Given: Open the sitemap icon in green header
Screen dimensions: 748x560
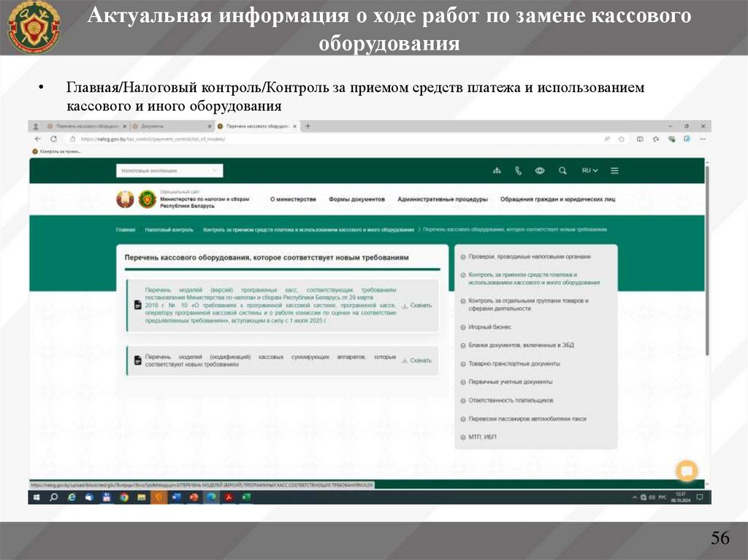Looking at the screenshot, I should pyautogui.click(x=497, y=171).
